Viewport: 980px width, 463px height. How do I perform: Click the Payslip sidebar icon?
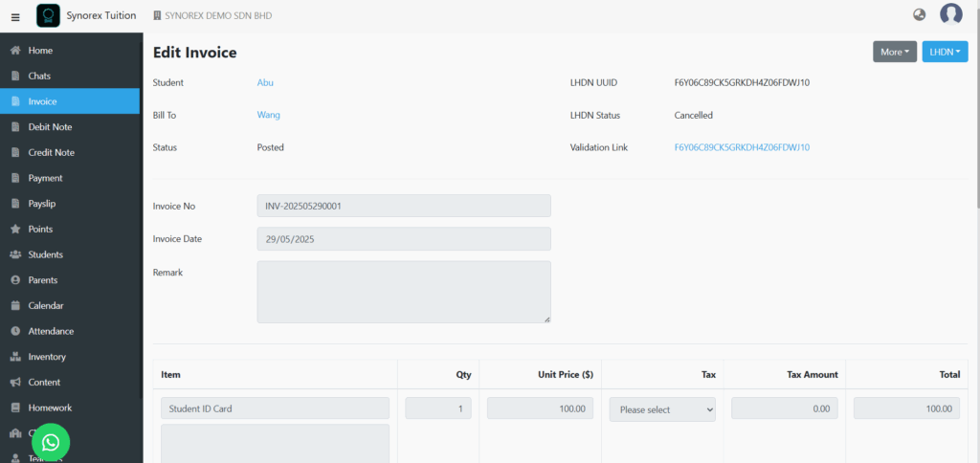click(x=15, y=204)
